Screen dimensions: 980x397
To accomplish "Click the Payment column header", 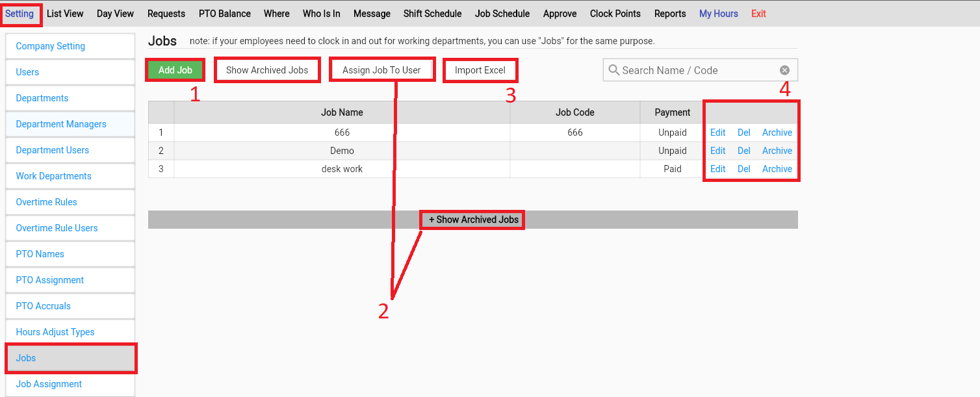I will (673, 112).
